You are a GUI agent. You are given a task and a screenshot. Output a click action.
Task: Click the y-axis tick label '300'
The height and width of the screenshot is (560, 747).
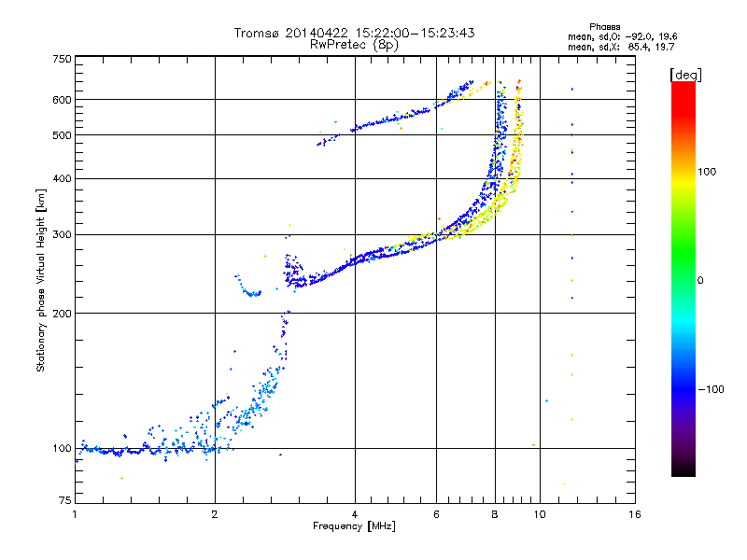[62, 234]
